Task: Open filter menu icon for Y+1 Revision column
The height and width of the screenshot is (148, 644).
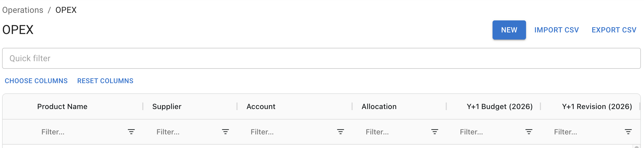Action: tap(628, 132)
